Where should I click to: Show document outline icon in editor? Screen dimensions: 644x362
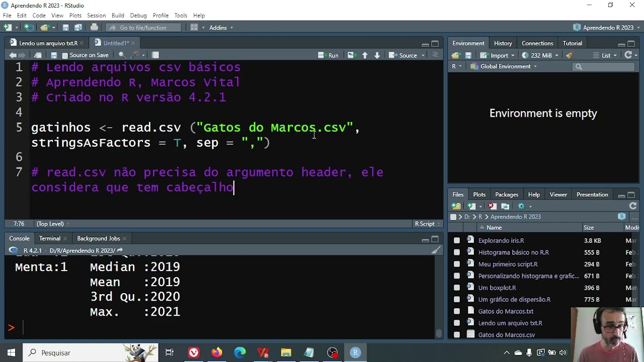tap(435, 55)
